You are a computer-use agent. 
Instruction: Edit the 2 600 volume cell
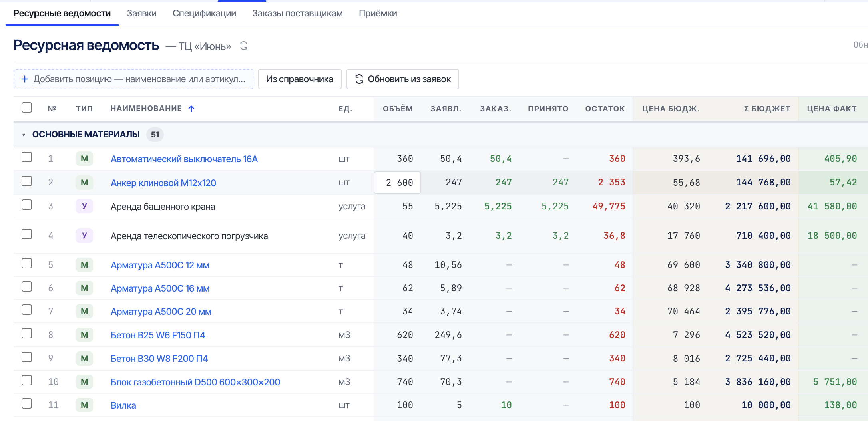398,183
